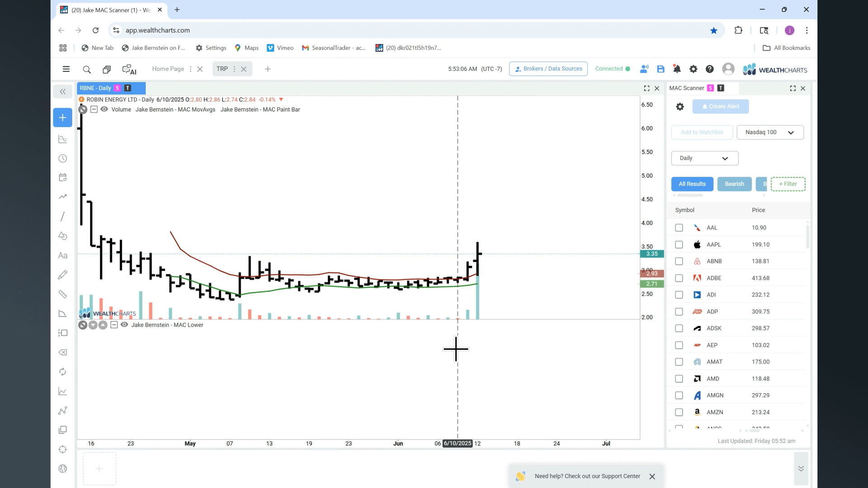Collapse the left drawing toolbar
This screenshot has height=488, width=868.
pyautogui.click(x=63, y=92)
